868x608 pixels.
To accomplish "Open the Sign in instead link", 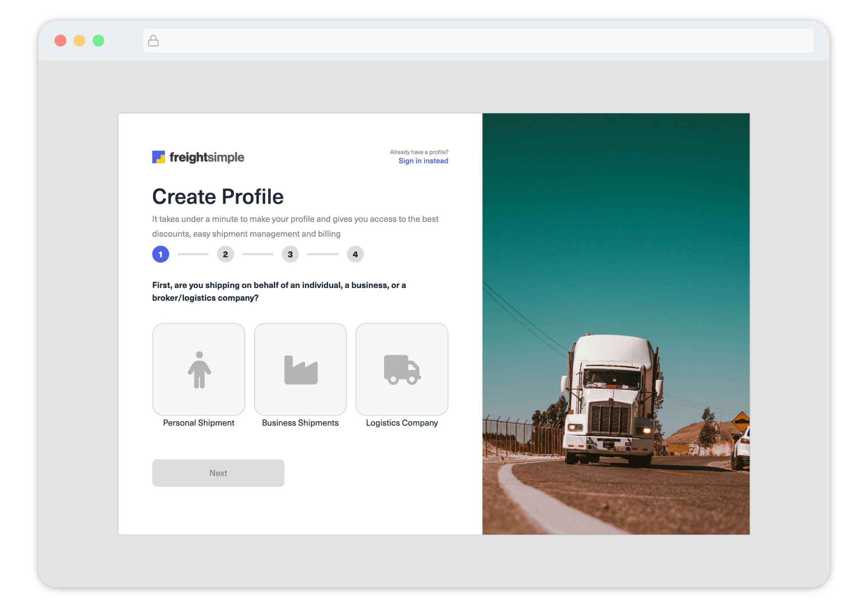I will point(423,161).
